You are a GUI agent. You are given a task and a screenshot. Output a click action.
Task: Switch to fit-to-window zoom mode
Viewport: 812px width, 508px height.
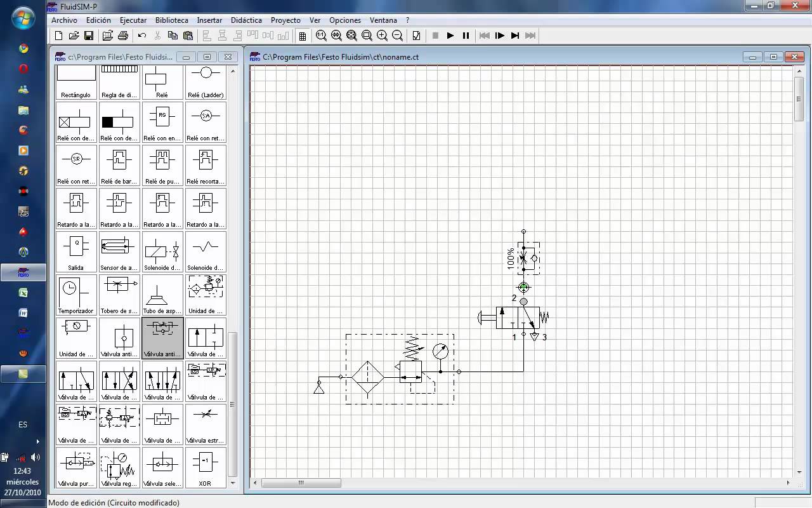(x=351, y=36)
